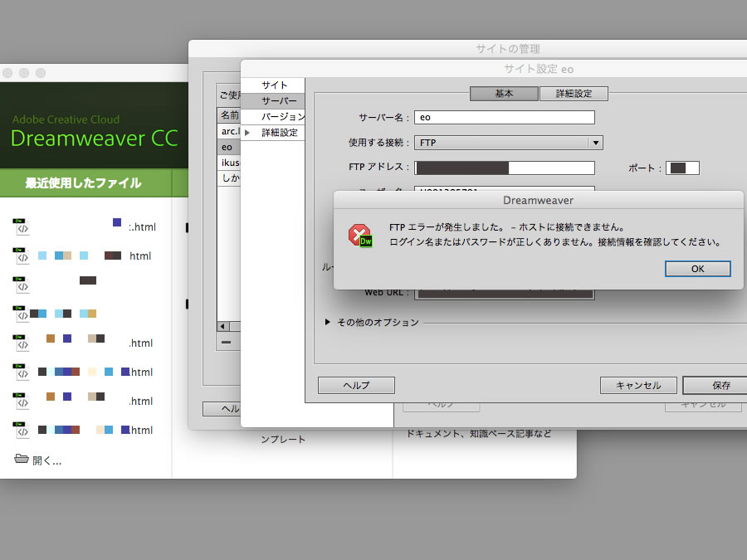Click the 保存 button
The height and width of the screenshot is (560, 747).
point(717,385)
